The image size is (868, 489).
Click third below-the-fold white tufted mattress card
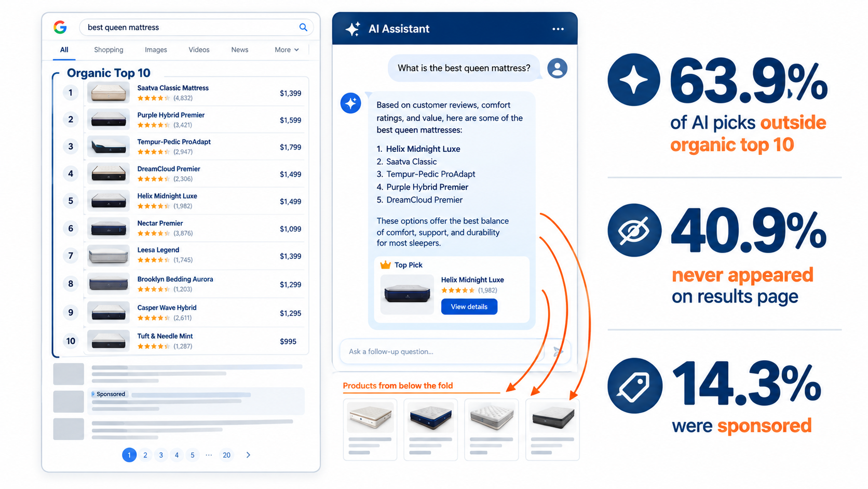click(492, 429)
